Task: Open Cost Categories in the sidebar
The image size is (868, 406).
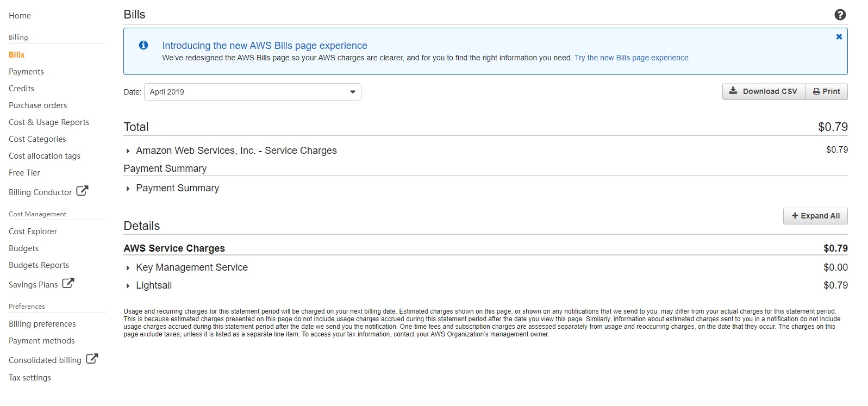Action: (38, 139)
